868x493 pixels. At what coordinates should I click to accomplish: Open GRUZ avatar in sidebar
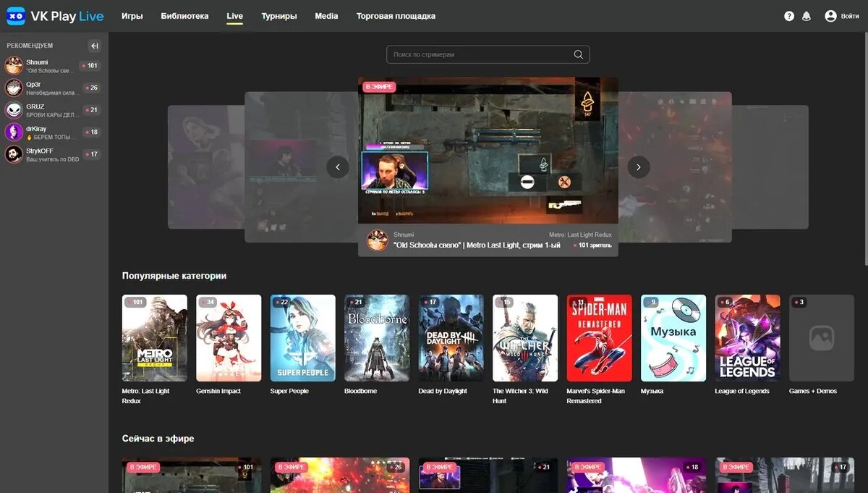pyautogui.click(x=14, y=110)
